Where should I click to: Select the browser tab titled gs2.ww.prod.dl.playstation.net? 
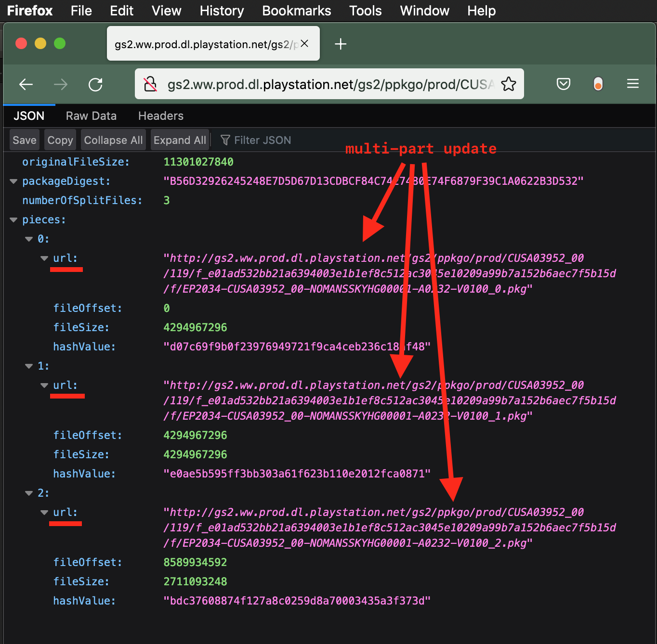click(213, 44)
